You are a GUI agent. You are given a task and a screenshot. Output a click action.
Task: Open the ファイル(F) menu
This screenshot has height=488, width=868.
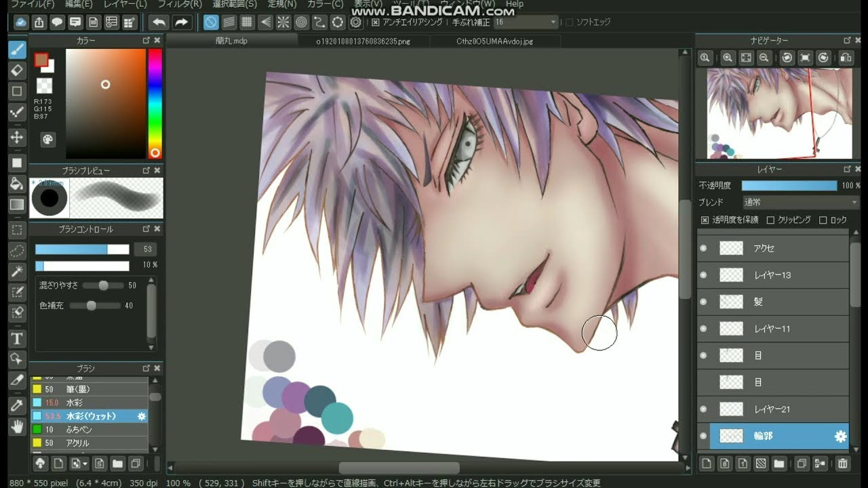point(33,4)
